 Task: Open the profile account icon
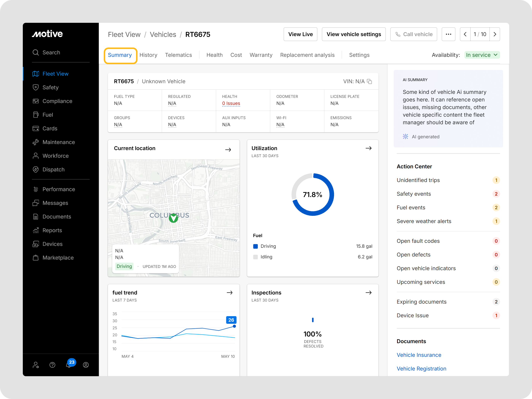pos(86,365)
